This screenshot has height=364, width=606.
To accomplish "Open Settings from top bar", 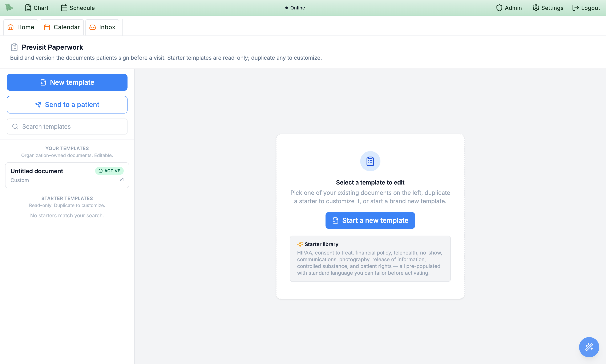I will tap(548, 8).
